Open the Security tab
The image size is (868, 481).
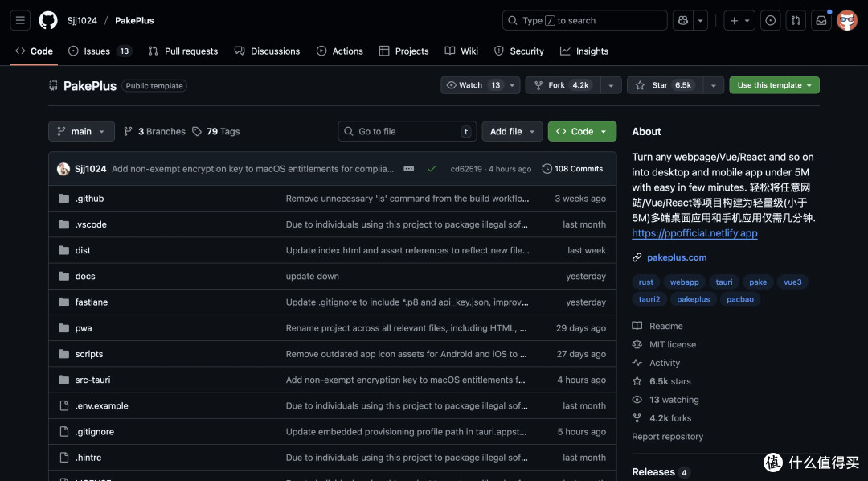coord(518,51)
